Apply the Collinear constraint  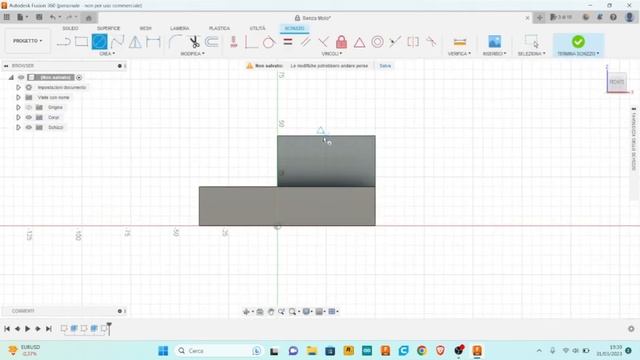click(395, 42)
